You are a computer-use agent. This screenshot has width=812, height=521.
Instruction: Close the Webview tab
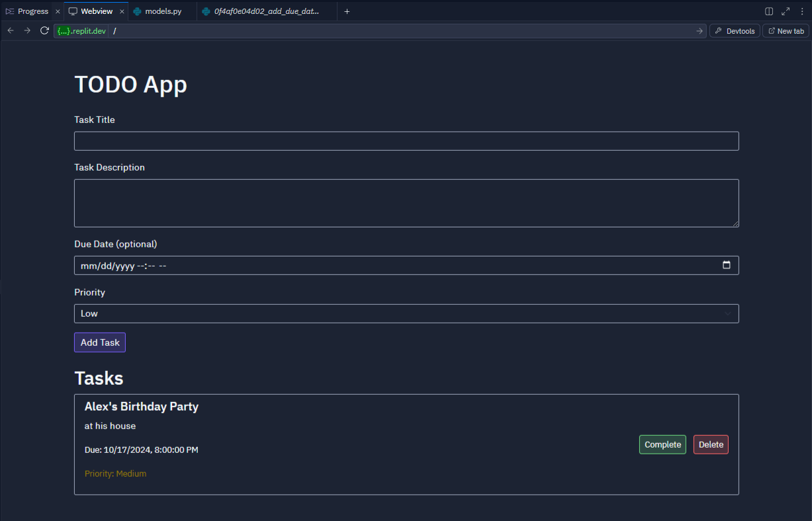122,12
